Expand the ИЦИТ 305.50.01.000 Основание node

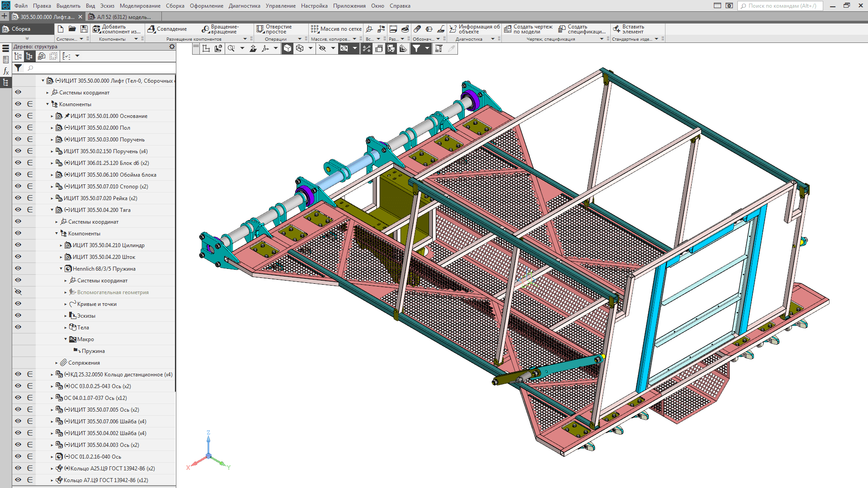click(x=52, y=116)
